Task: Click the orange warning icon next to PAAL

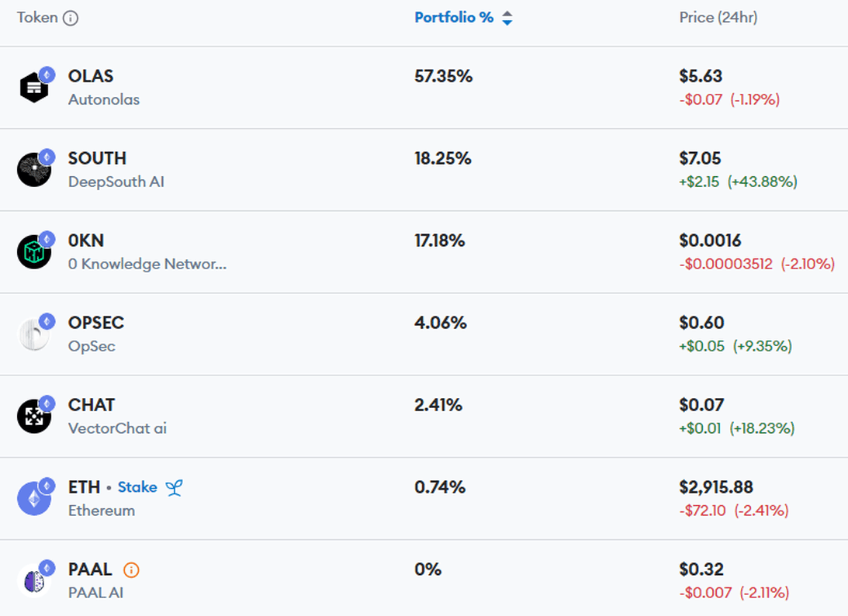Action: click(131, 570)
